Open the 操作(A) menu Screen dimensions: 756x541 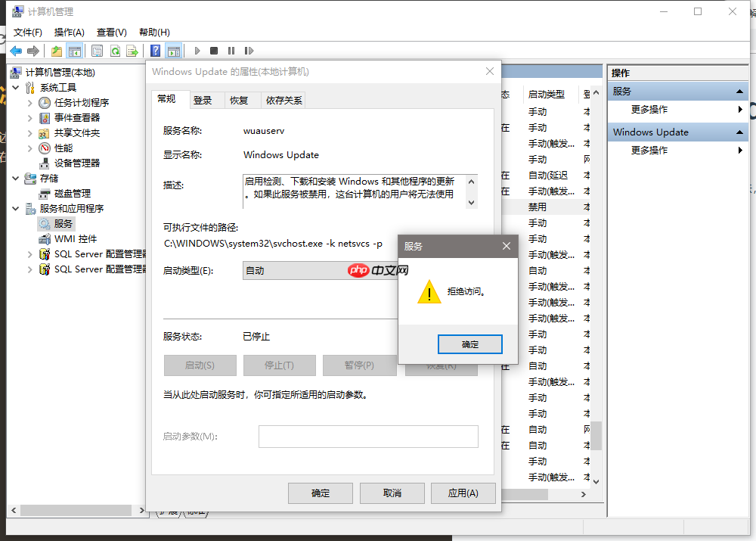[x=69, y=32]
